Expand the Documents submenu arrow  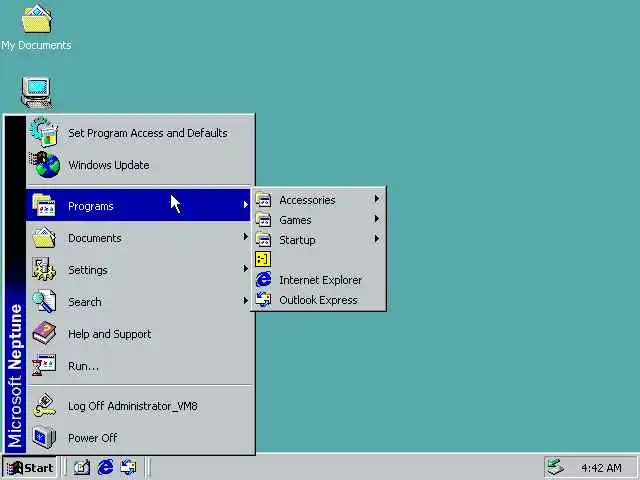pyautogui.click(x=245, y=237)
